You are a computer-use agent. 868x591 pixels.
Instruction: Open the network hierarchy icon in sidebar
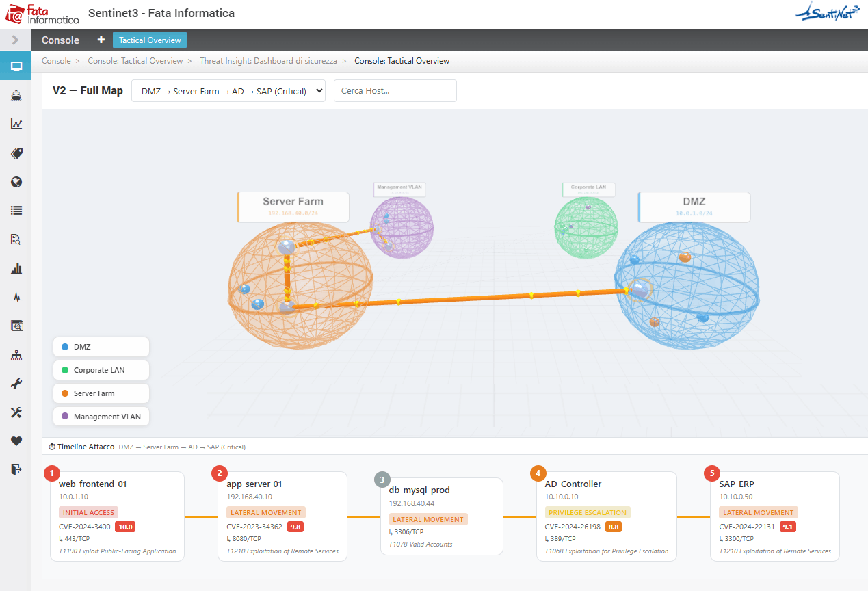click(16, 355)
